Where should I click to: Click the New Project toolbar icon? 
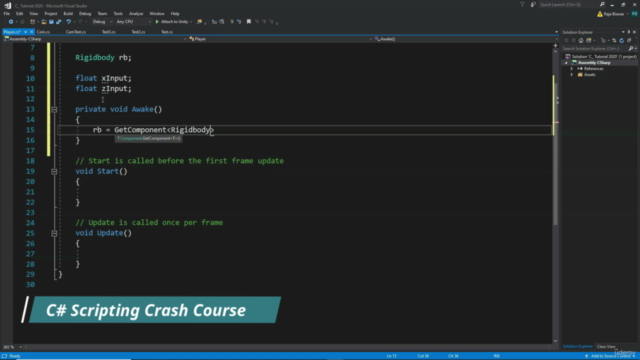(33, 22)
